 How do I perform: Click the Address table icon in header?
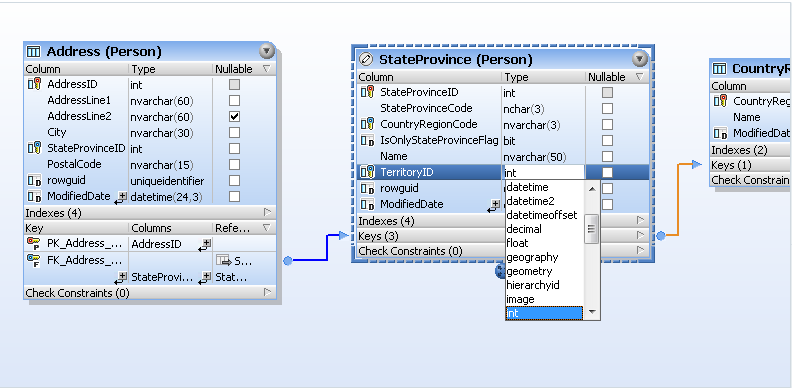[x=33, y=52]
